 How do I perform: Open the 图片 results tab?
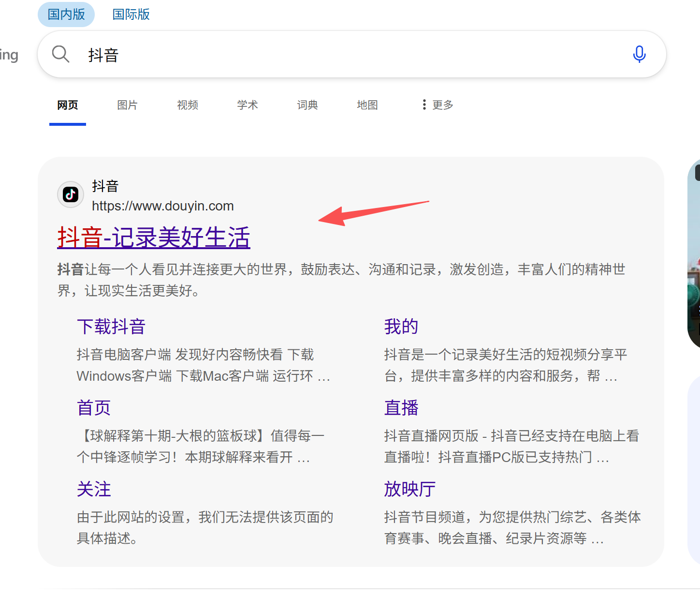pos(128,105)
